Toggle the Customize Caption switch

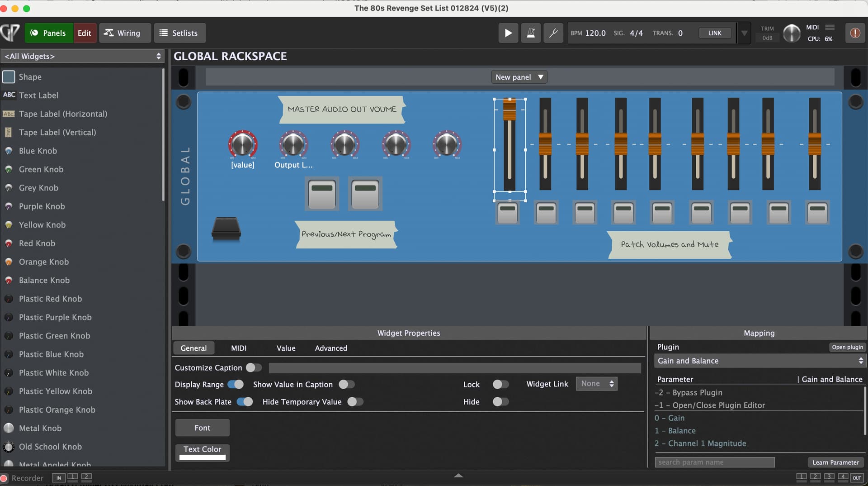[x=254, y=367]
